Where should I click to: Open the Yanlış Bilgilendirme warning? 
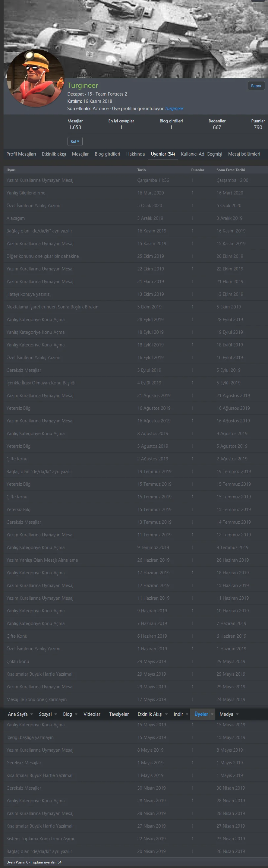click(26, 193)
